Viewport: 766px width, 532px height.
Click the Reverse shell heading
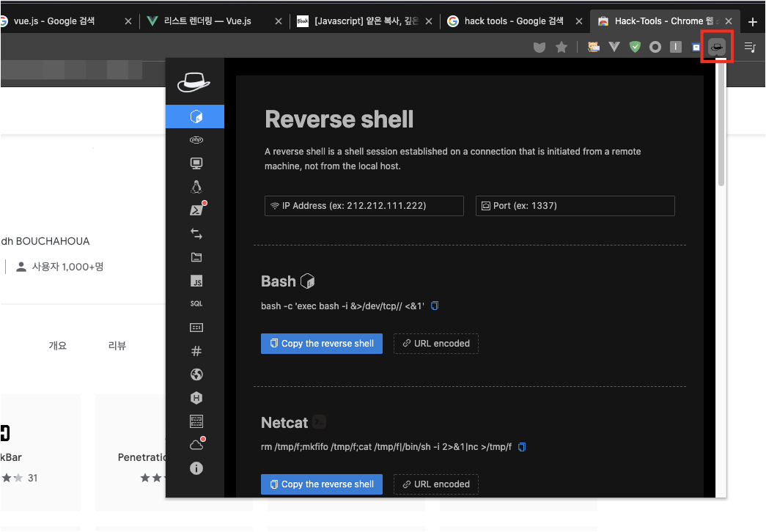coord(339,119)
